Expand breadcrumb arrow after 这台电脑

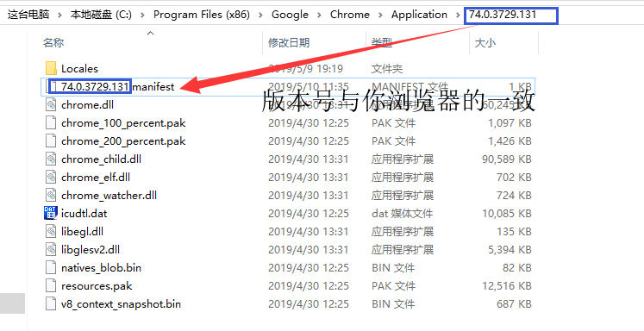pyautogui.click(x=60, y=16)
